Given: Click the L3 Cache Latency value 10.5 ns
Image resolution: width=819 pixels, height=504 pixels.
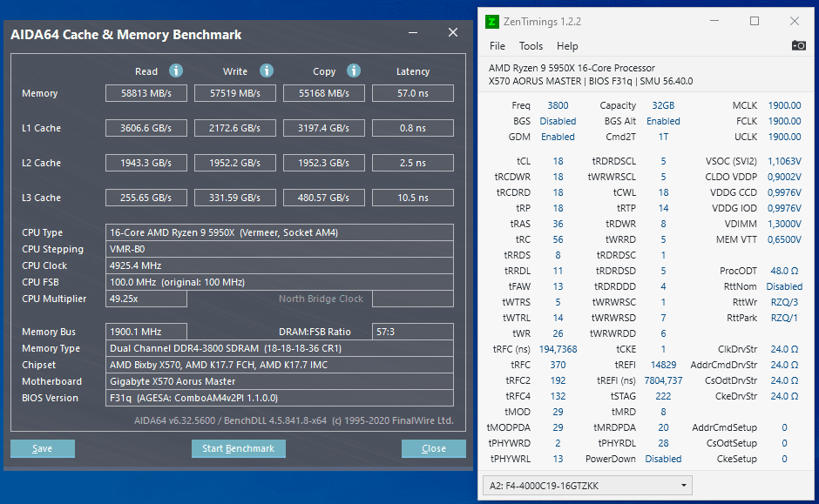Looking at the screenshot, I should (413, 198).
